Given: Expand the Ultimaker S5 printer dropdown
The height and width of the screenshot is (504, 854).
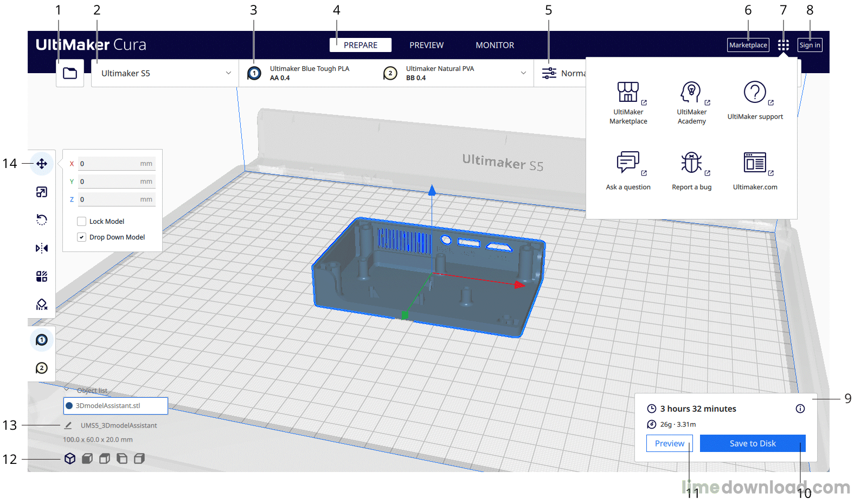Looking at the screenshot, I should [x=165, y=73].
